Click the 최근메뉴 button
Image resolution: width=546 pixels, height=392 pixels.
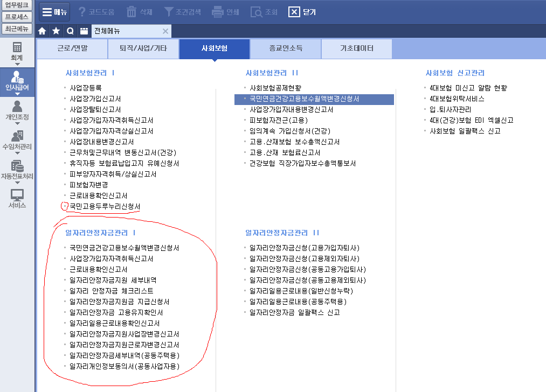[17, 29]
